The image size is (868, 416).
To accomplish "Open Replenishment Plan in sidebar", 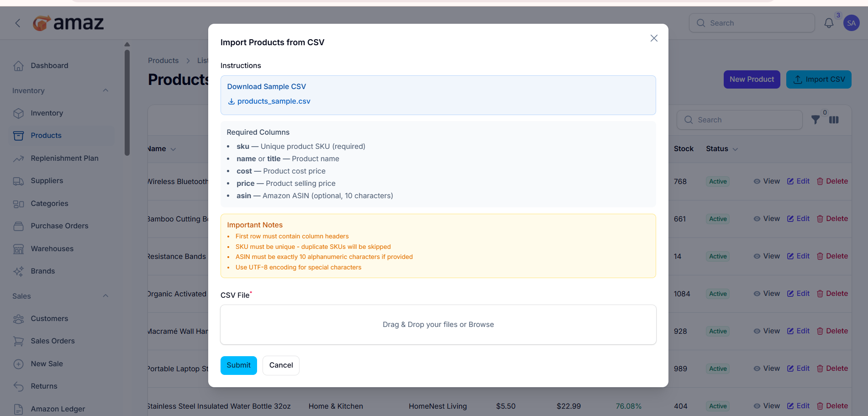I will click(64, 158).
